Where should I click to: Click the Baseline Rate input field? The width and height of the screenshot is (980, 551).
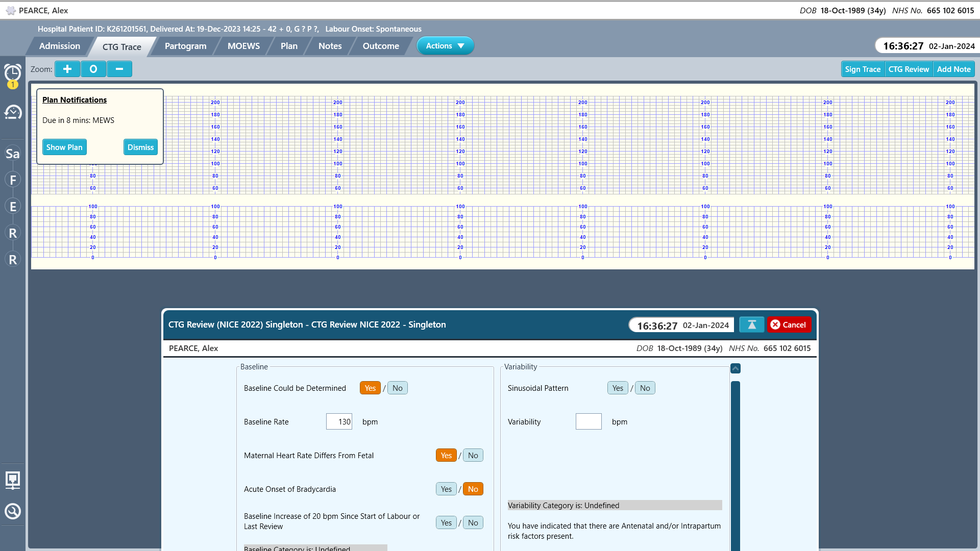pos(339,422)
